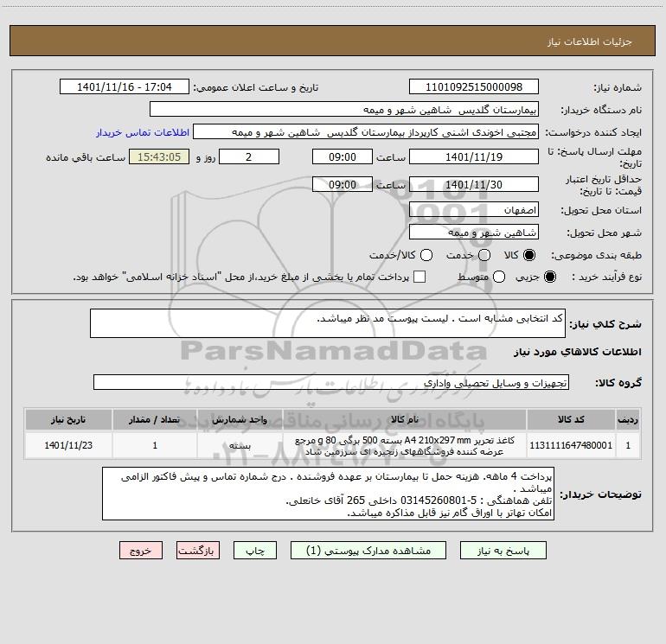Select the متوسط purchase type radio

coord(499,277)
